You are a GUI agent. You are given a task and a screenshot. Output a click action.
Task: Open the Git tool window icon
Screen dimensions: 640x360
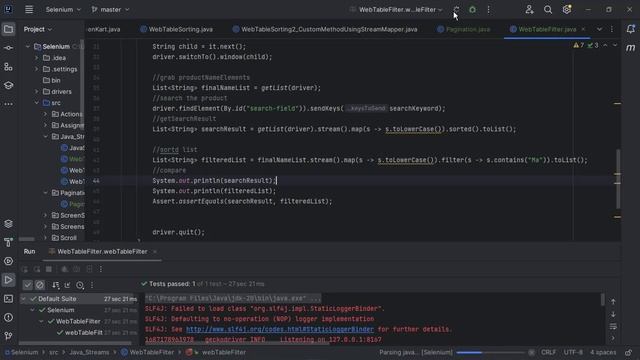point(8,336)
